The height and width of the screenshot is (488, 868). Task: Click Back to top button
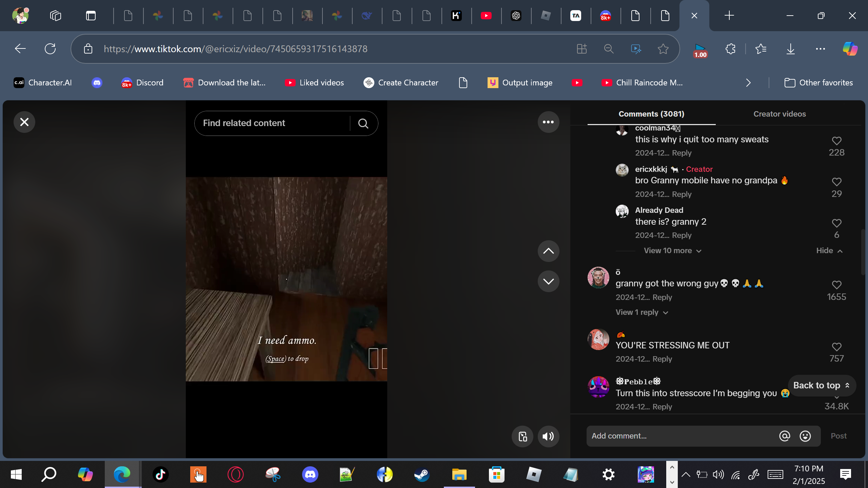[821, 385]
